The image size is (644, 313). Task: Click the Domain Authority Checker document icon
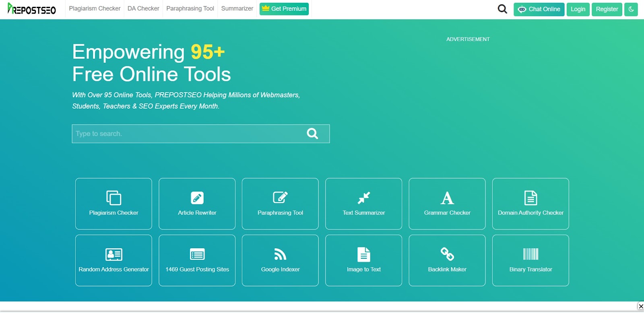point(530,198)
